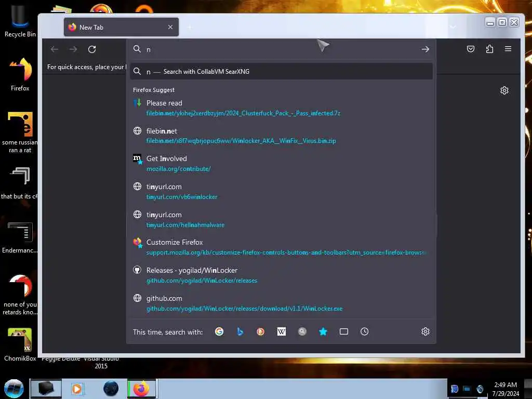Select the Endermanc... desktop icon
Viewport: 532px width, 399px height.
click(x=20, y=237)
